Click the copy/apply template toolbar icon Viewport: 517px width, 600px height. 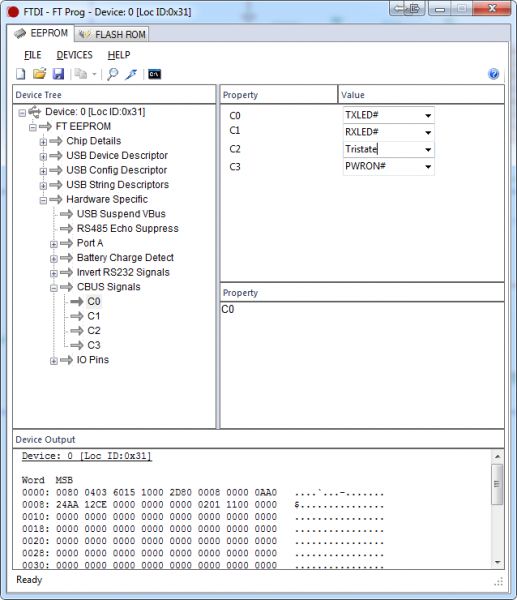(81, 73)
